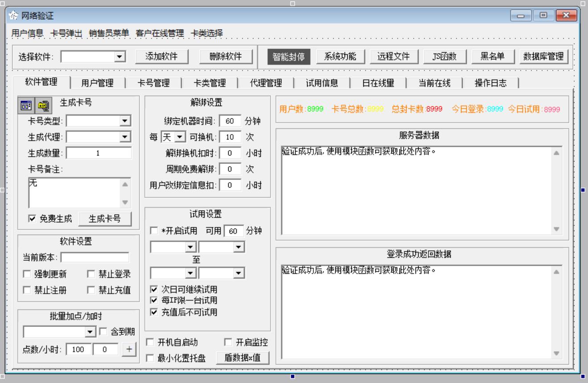Click the down arrow of 服务器数据 scrollbar
The height and width of the screenshot is (383, 588).
(556, 228)
